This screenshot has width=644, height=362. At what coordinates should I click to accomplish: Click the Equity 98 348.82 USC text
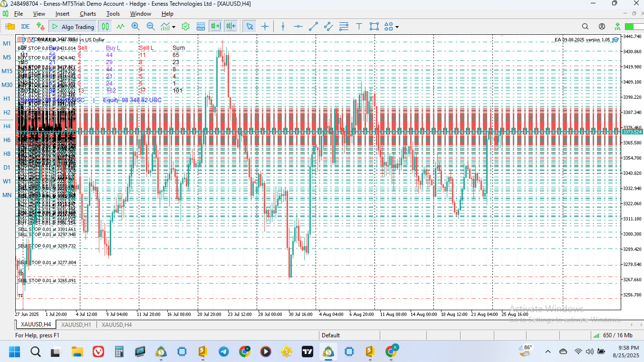[132, 100]
